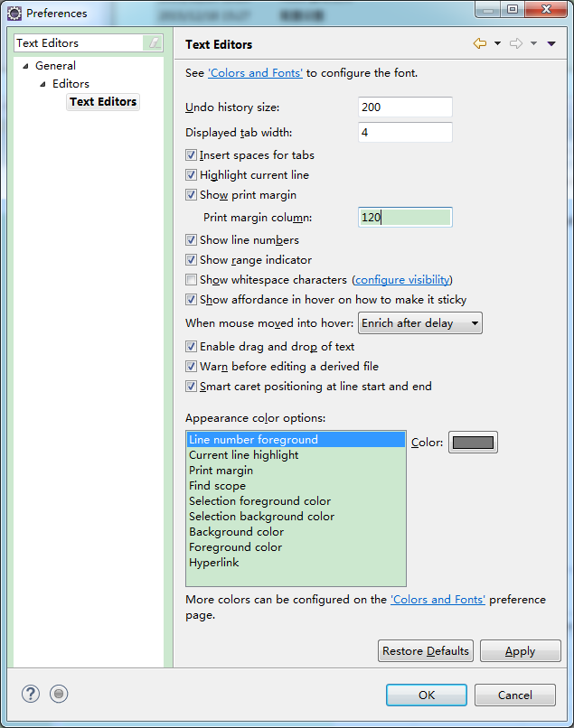Image resolution: width=574 pixels, height=728 pixels.
Task: Select 'Hyperlink' list item
Action: pos(296,562)
